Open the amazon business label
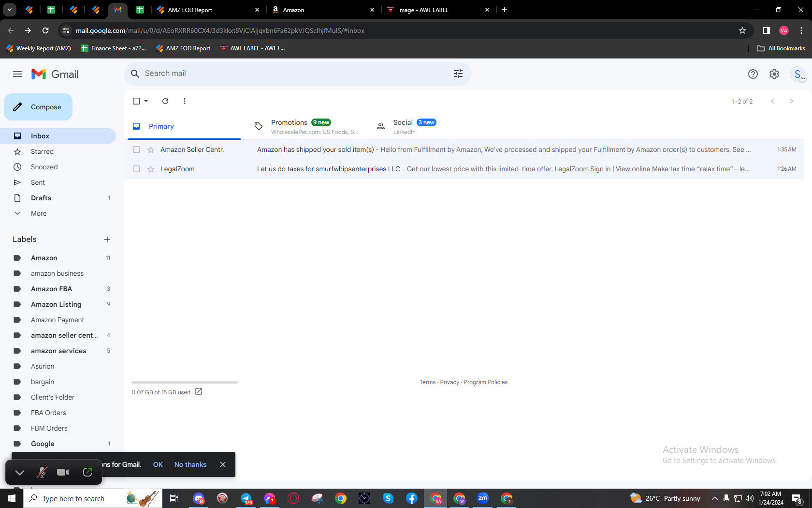Image resolution: width=812 pixels, height=508 pixels. click(58, 273)
